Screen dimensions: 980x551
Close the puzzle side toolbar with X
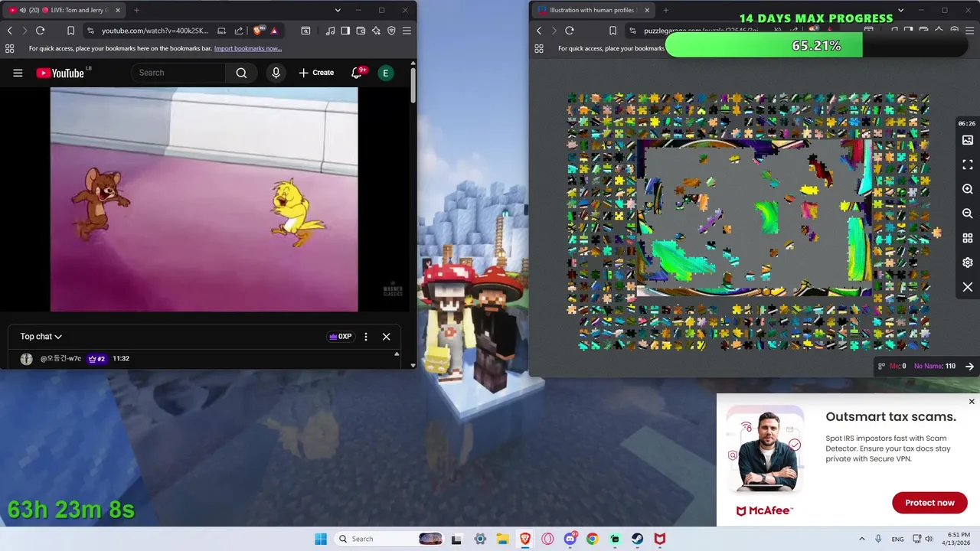coord(968,287)
